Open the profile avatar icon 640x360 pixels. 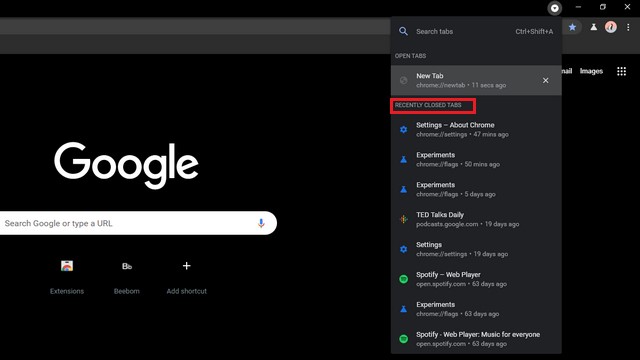tap(611, 27)
